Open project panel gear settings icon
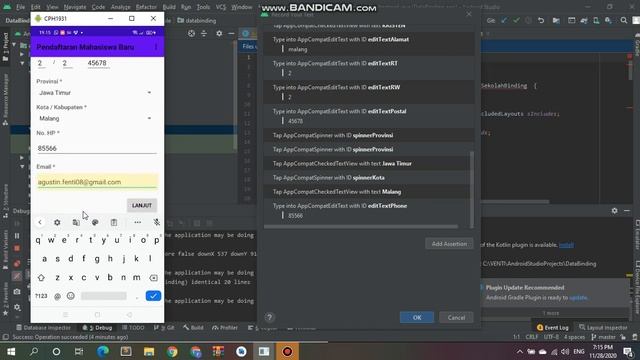This screenshot has width=640, height=360. tap(219, 33)
